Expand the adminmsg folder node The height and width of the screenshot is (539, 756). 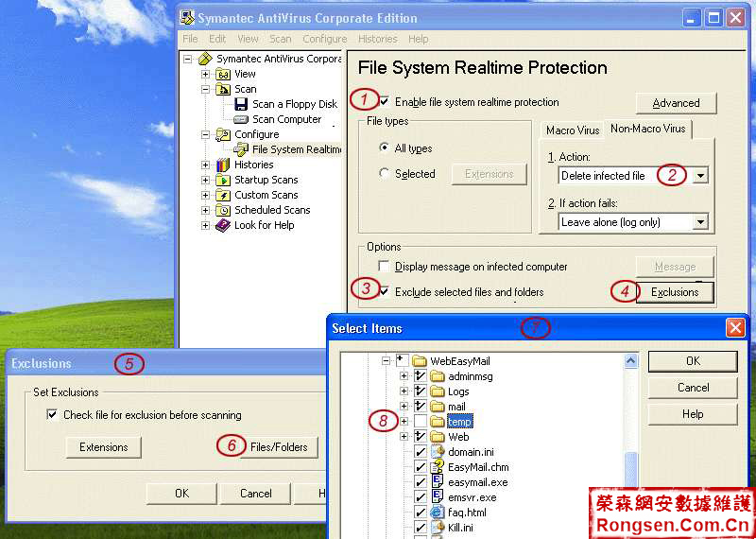pyautogui.click(x=404, y=376)
